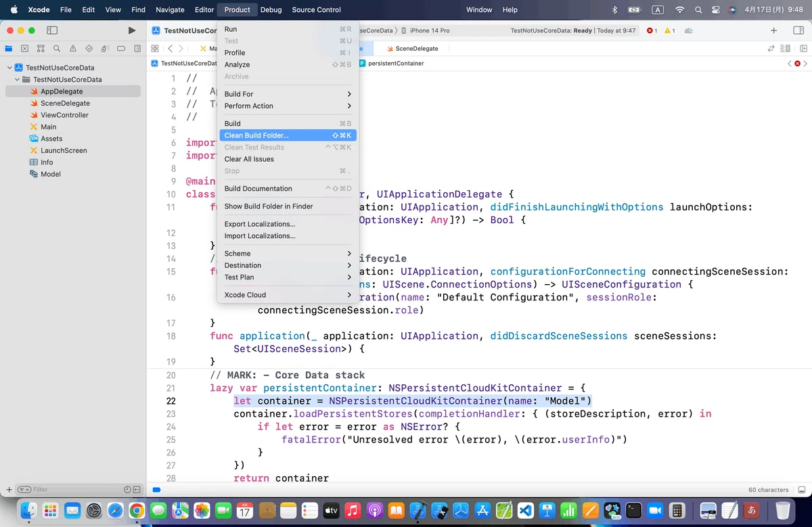Toggle source-controlled files filter

(137, 489)
